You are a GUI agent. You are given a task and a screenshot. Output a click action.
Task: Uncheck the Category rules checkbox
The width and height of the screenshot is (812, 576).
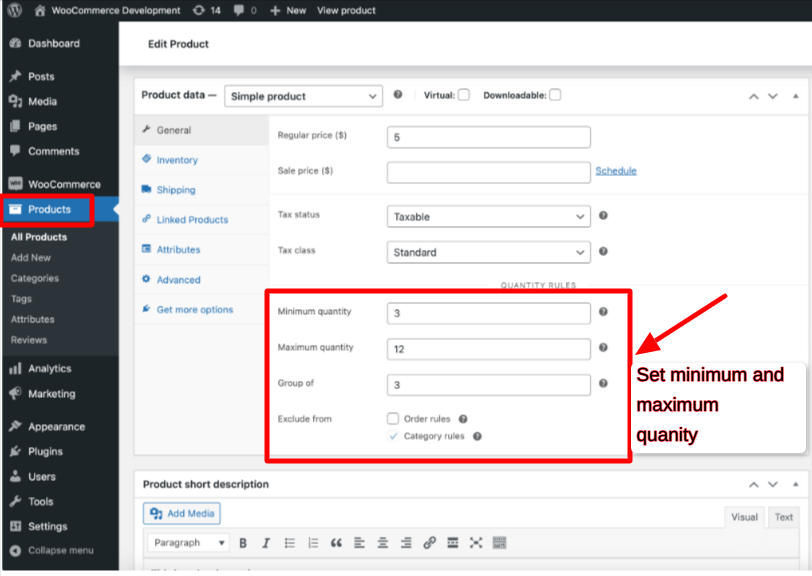tap(393, 436)
